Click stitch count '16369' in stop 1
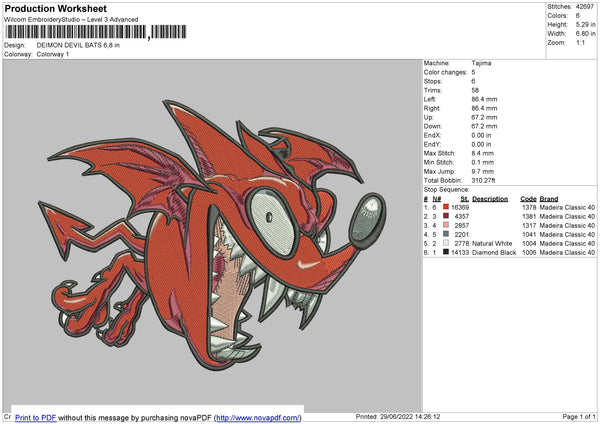The height and width of the screenshot is (424, 600). (460, 207)
